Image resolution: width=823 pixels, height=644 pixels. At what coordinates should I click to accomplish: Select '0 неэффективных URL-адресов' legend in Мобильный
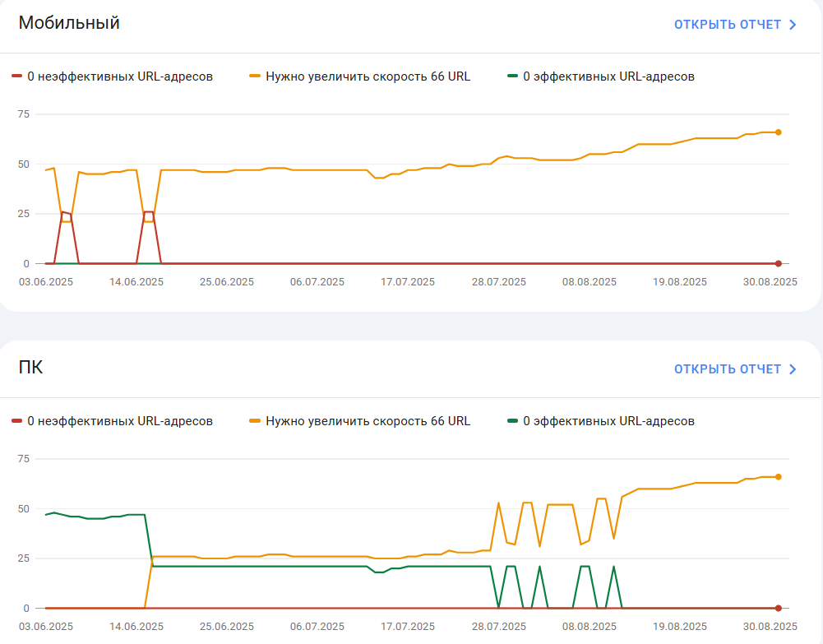coord(120,76)
